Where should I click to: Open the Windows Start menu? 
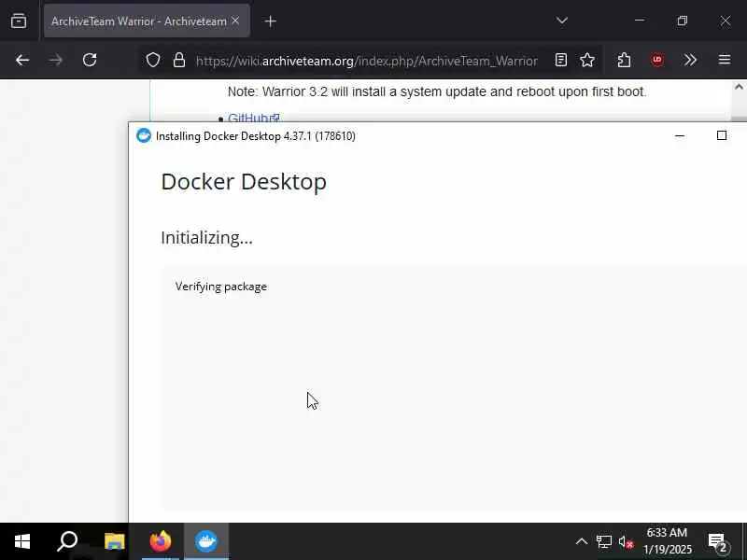point(21,541)
